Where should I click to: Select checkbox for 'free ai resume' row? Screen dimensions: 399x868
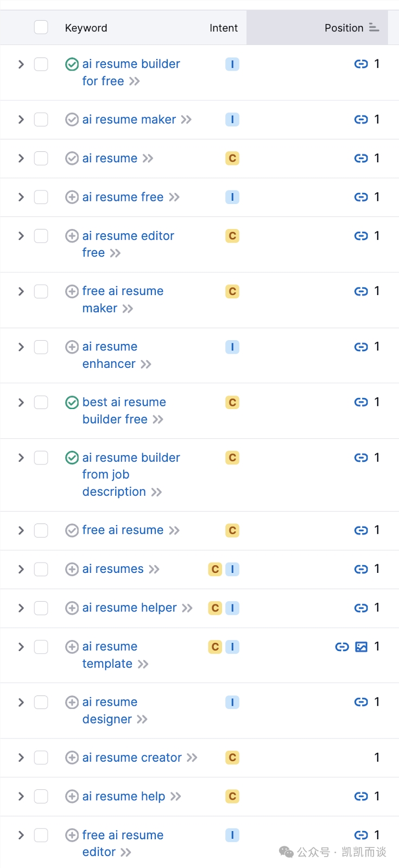41,530
